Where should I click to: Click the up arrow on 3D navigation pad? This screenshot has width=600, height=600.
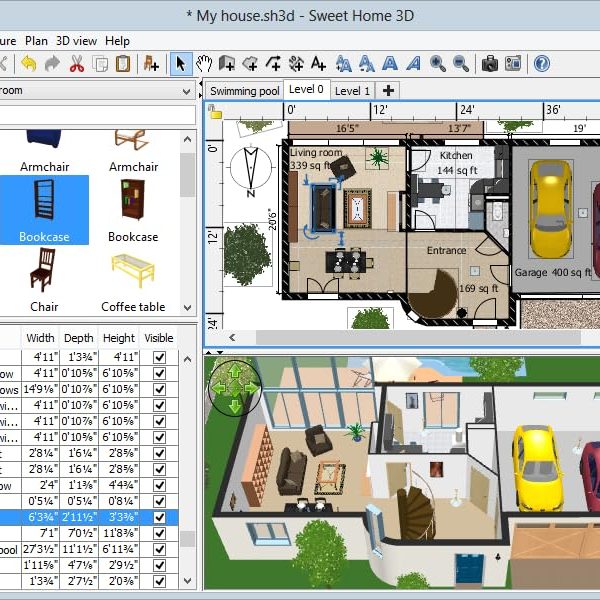coord(235,371)
